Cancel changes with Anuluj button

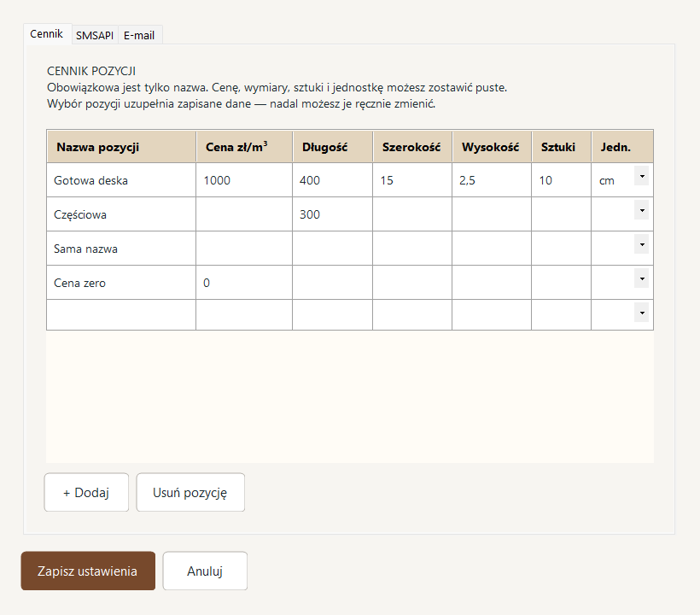[x=205, y=571]
